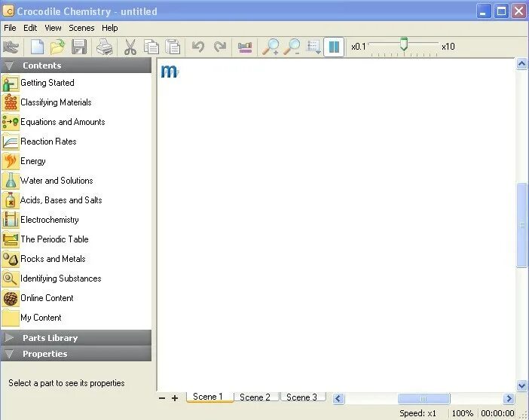Click horizontal scrollbar right arrow

coord(509,399)
